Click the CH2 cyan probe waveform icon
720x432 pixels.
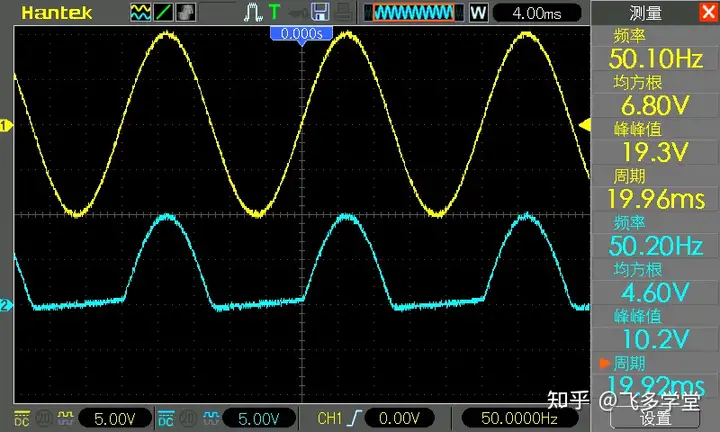coord(211,418)
